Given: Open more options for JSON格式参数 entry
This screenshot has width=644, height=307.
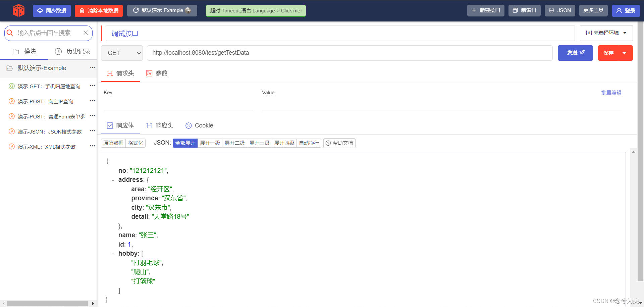Looking at the screenshot, I should 93,131.
